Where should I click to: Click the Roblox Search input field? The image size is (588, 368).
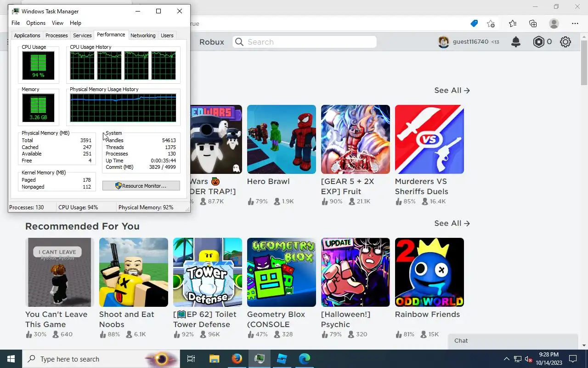click(305, 42)
